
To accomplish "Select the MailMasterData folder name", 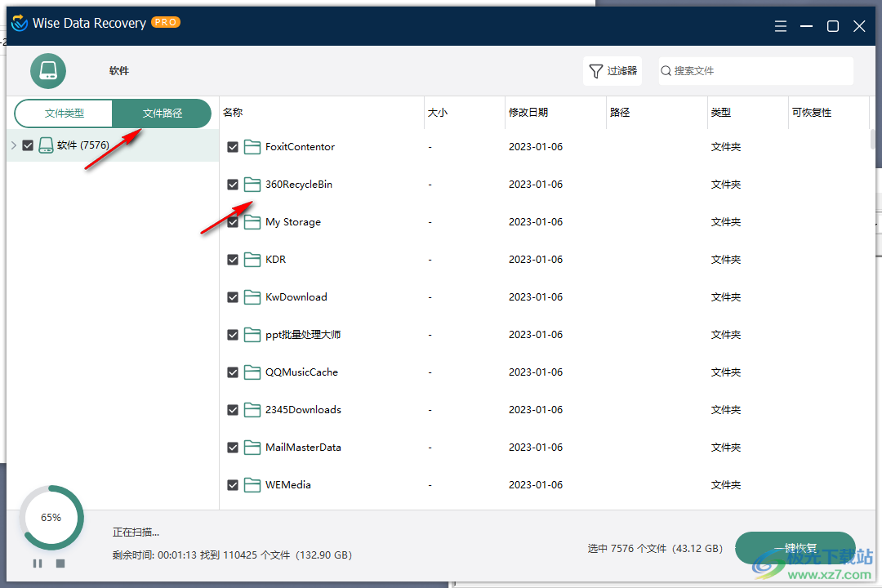I will click(303, 448).
